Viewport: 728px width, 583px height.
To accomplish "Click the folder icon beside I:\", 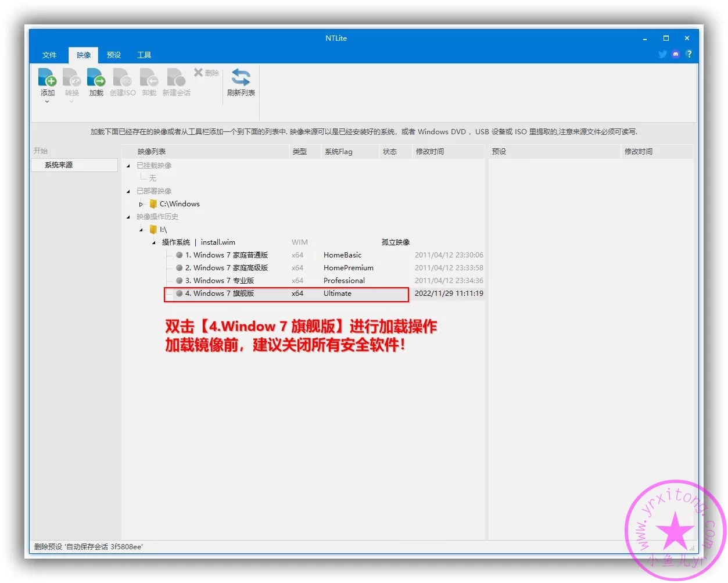I will click(x=153, y=230).
